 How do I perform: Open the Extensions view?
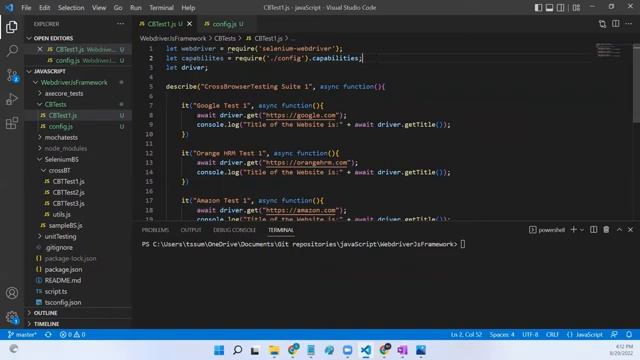pos(12,123)
